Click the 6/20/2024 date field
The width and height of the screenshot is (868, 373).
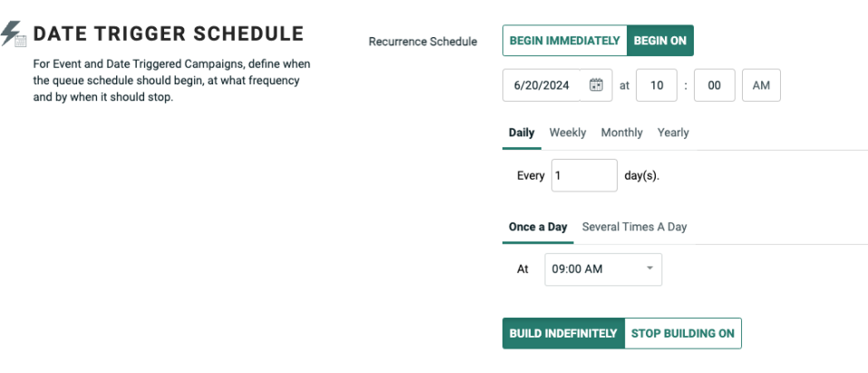541,85
